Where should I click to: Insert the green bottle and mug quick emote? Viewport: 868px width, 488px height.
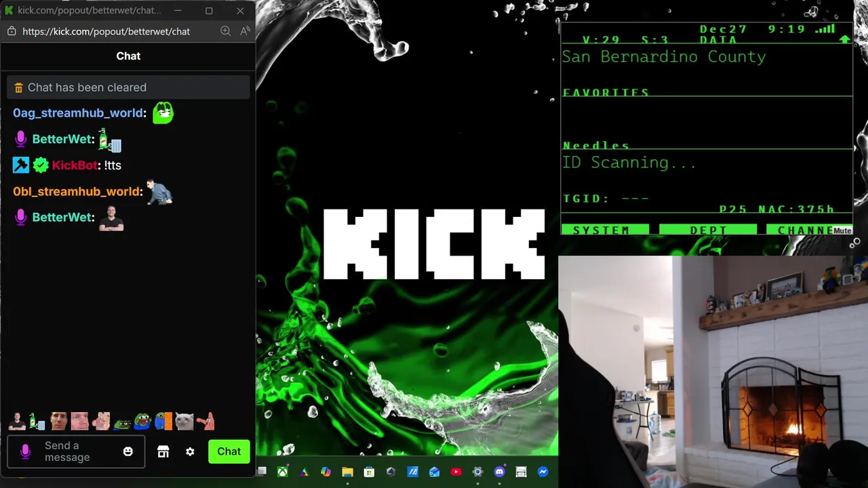(37, 422)
